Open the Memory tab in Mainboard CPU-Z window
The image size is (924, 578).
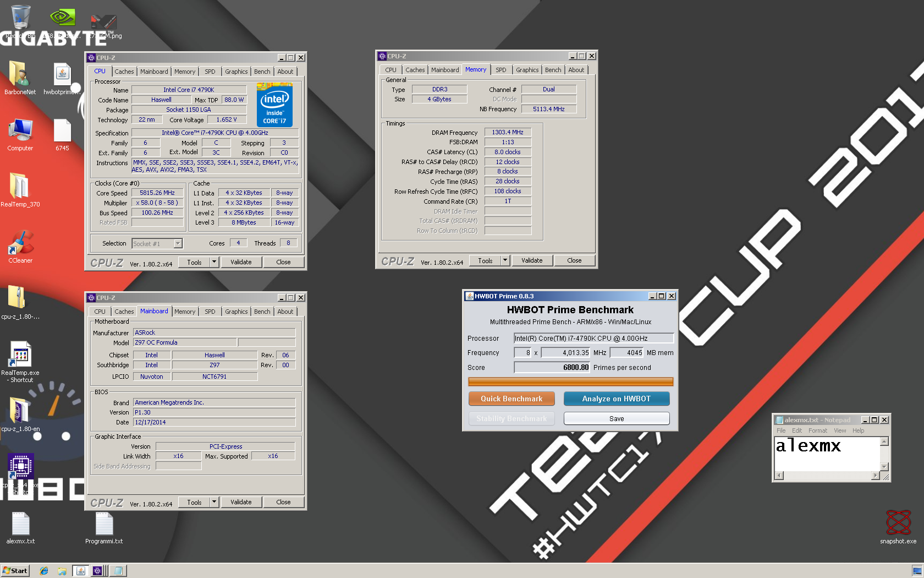[x=185, y=312]
